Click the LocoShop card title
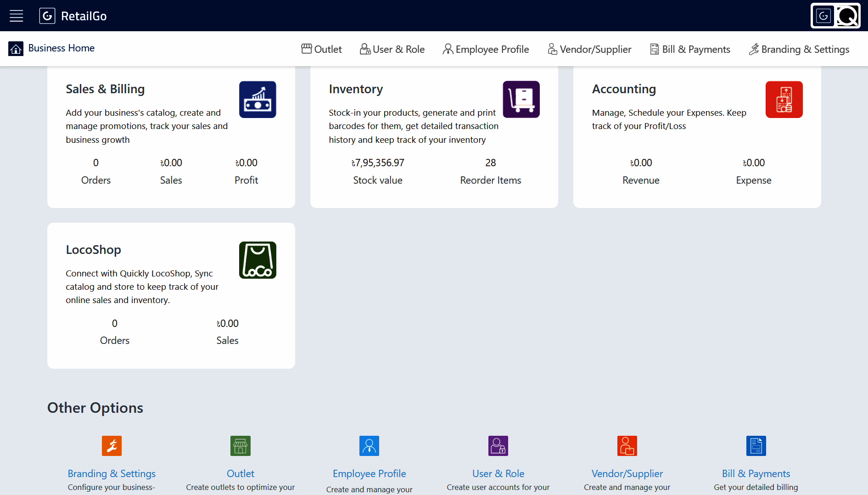 click(93, 250)
